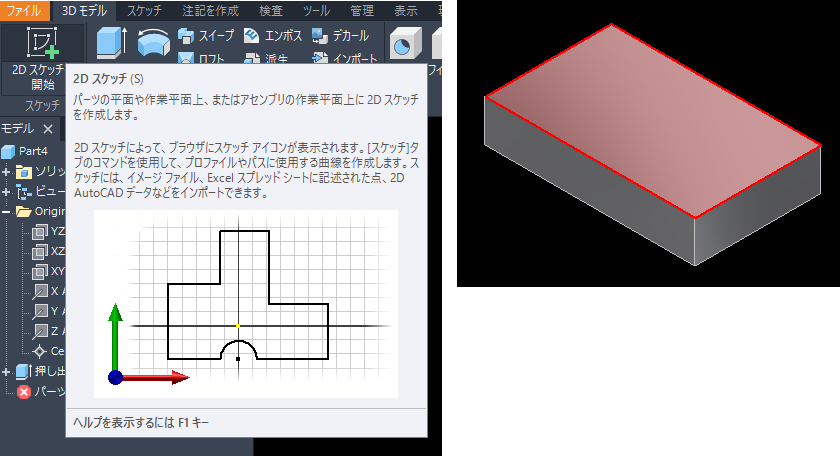Expand the ソリッド bodies node
840x456 pixels.
(x=6, y=172)
